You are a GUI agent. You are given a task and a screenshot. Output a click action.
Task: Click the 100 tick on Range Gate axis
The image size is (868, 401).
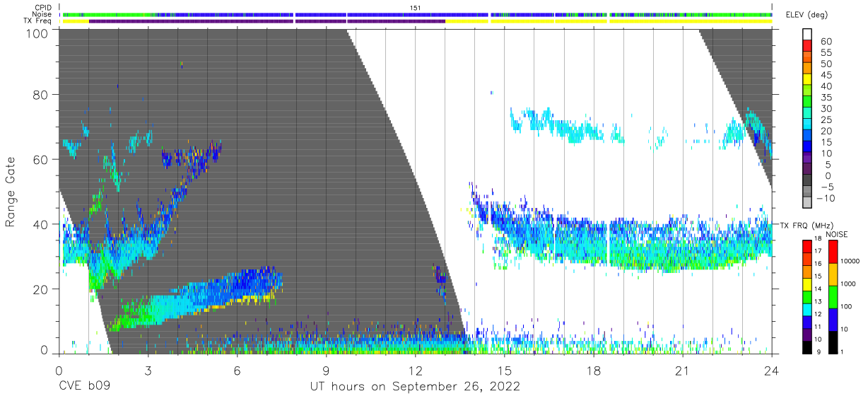pos(38,33)
